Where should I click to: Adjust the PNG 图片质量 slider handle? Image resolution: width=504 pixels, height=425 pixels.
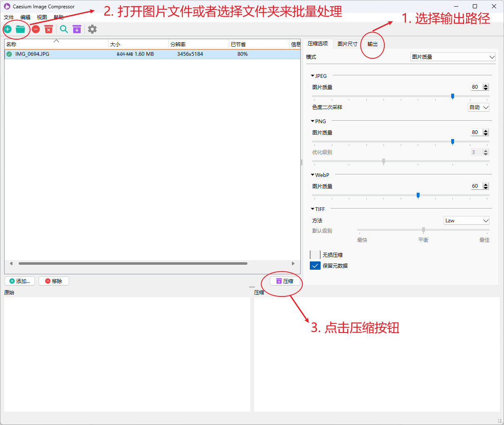pos(452,142)
